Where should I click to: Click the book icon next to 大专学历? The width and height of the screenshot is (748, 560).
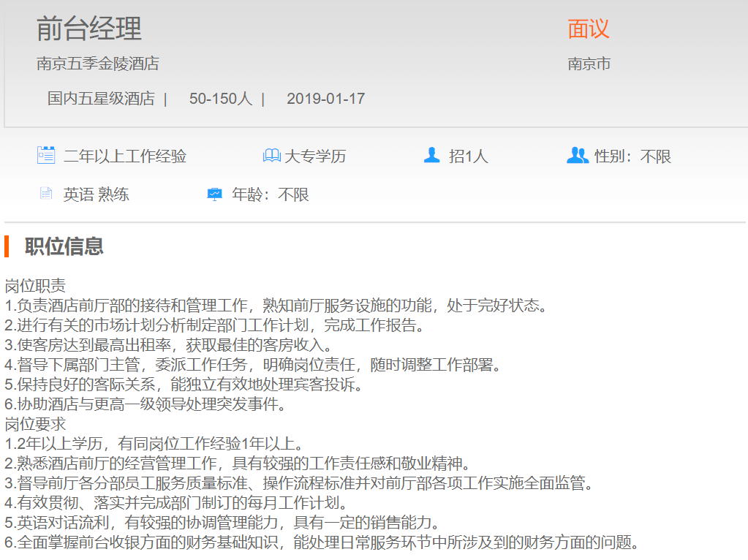click(x=271, y=156)
